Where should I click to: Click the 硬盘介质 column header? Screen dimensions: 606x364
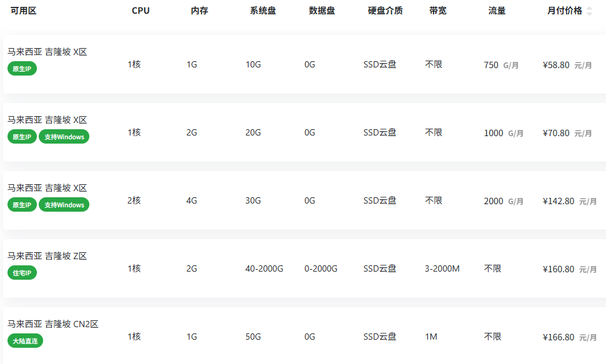tap(385, 11)
